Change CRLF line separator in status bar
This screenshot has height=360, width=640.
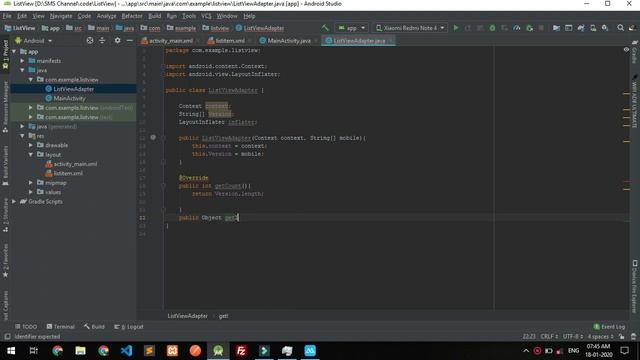(549, 336)
